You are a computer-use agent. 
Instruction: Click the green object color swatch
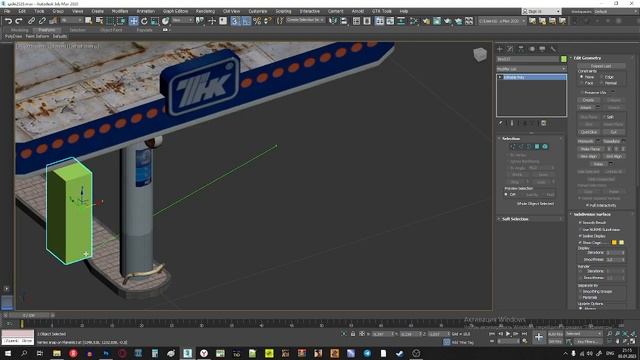point(564,59)
